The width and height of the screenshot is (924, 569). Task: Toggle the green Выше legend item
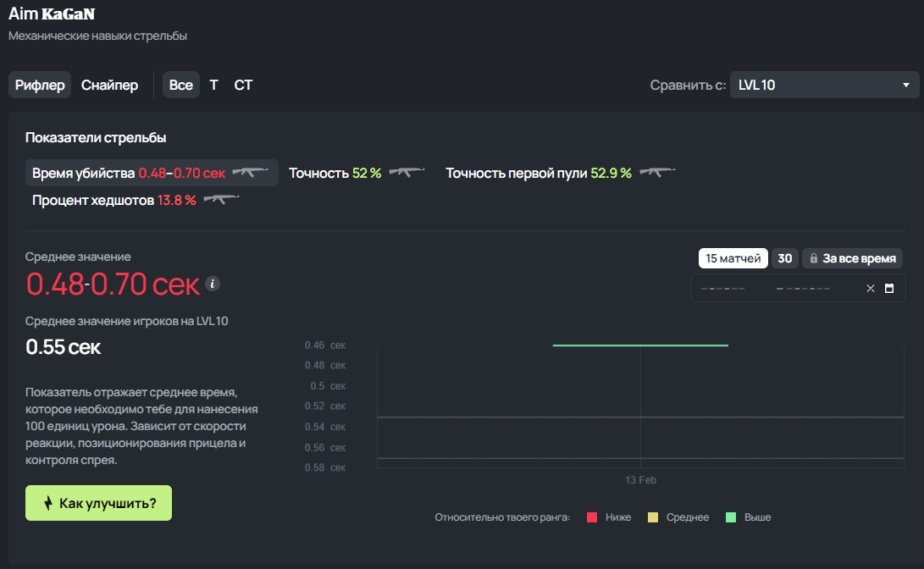click(749, 517)
